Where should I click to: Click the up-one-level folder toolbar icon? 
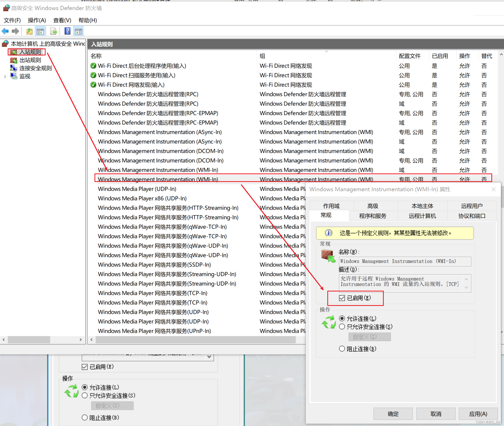pos(29,31)
